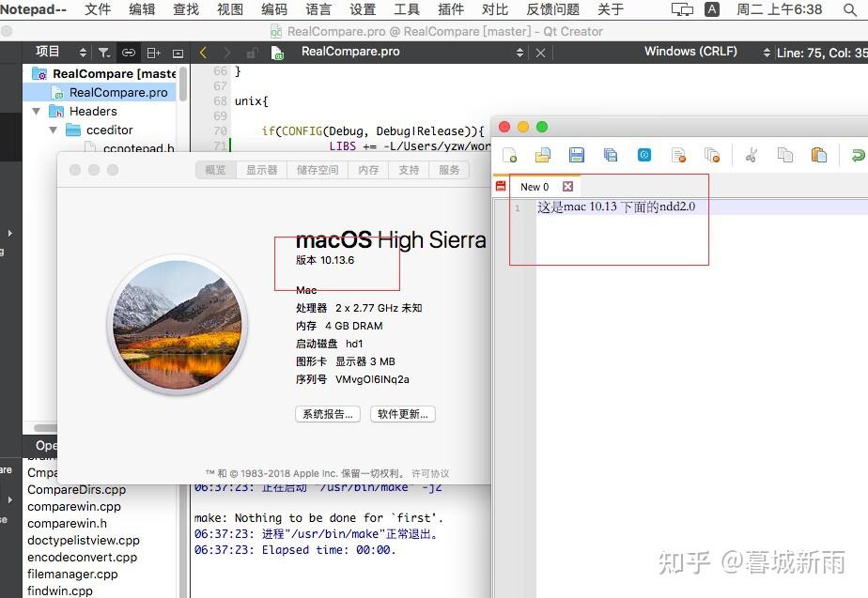Create a new file using the toolbar icon
The width and height of the screenshot is (868, 598).
[x=509, y=154]
